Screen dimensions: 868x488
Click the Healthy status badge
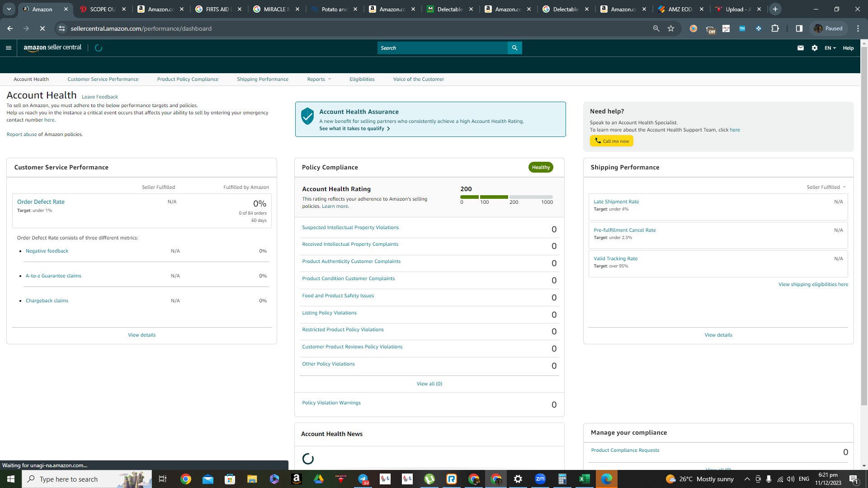pyautogui.click(x=541, y=167)
